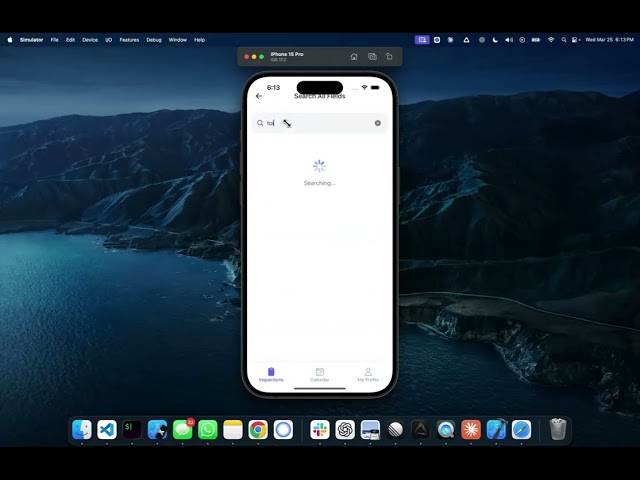640x480 pixels.
Task: Click the magnifier icon in the search field
Action: (x=260, y=123)
